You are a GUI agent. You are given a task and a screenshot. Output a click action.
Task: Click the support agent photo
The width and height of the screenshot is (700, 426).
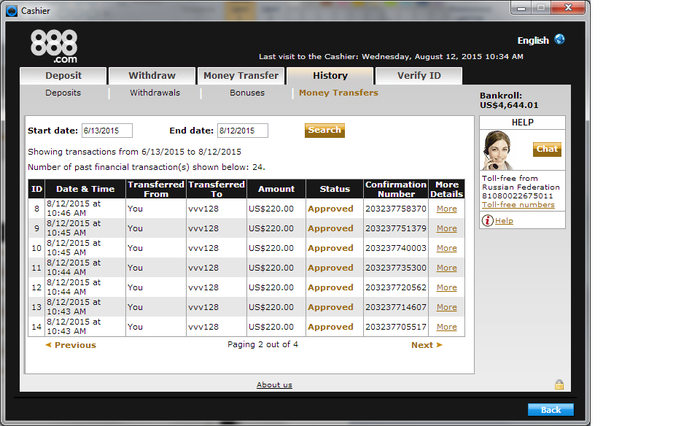[497, 150]
